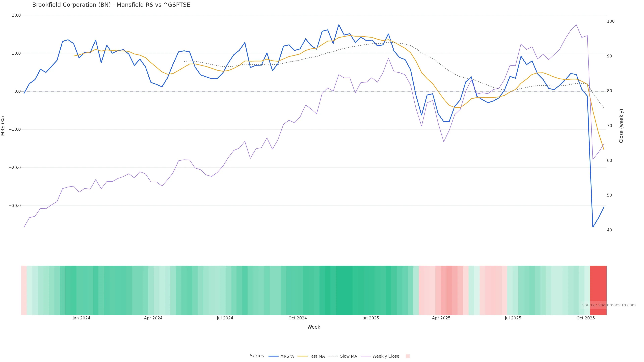Click the Oct 2025 x-axis tick label
The height and width of the screenshot is (362, 644).
click(x=585, y=318)
